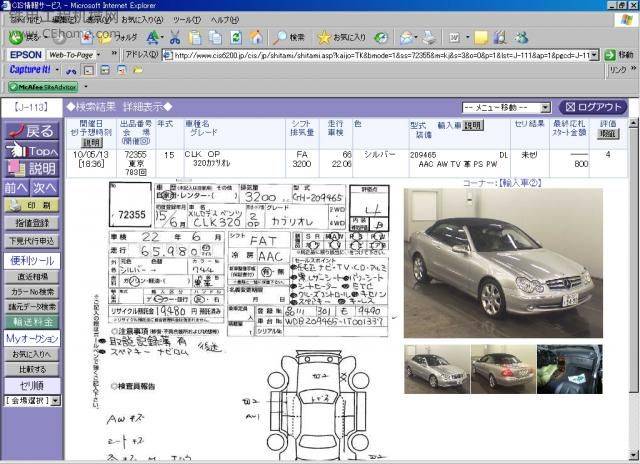This screenshot has width=640, height=464.
Task: Click the rear view car thumbnail
Action: (503, 369)
